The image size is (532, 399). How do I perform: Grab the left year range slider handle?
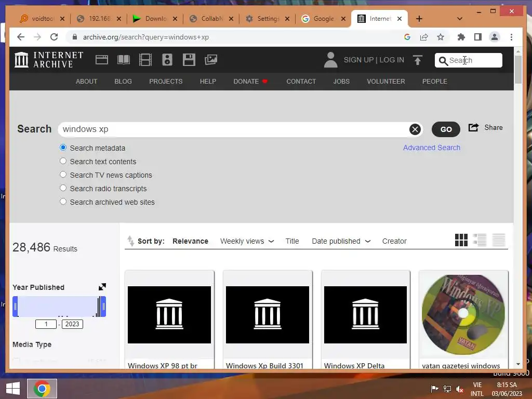point(15,307)
